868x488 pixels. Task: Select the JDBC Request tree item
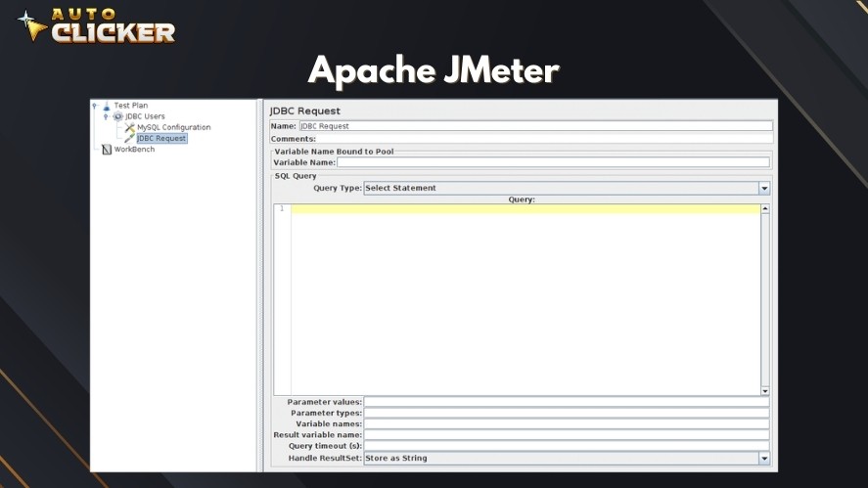point(161,138)
